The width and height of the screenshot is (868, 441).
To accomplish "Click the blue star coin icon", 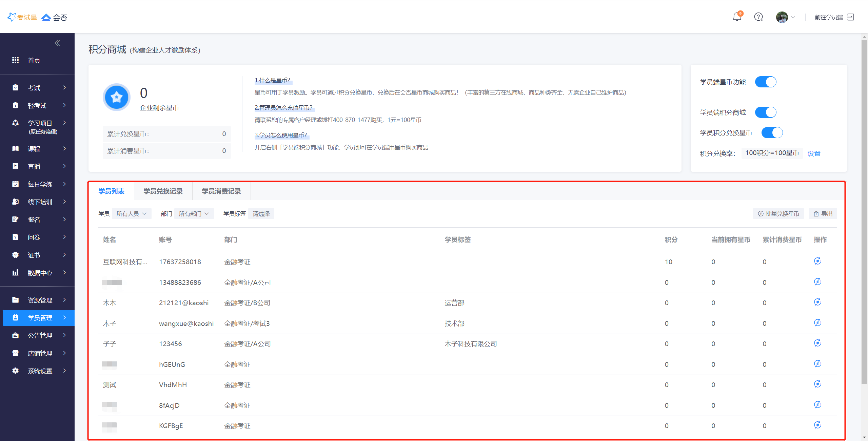I will [116, 97].
